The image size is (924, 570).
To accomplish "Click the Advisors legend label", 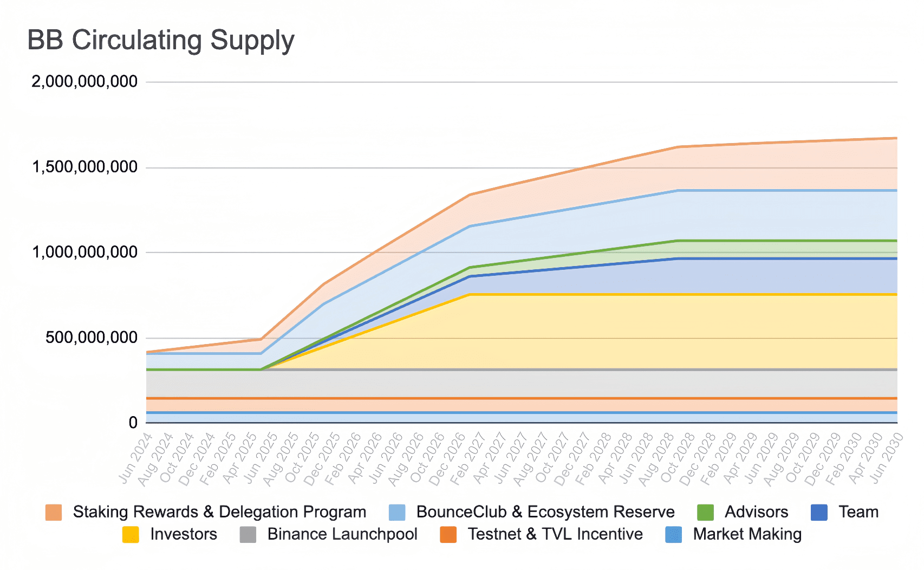I will pyautogui.click(x=757, y=512).
